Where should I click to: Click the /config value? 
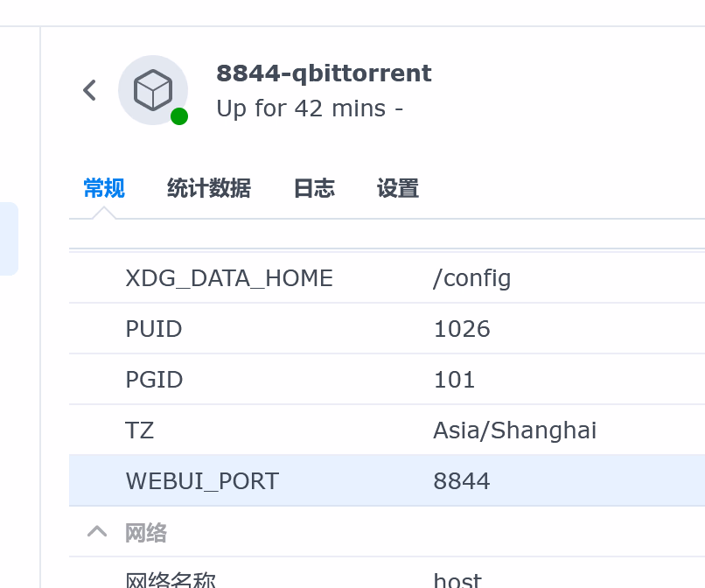click(x=471, y=278)
